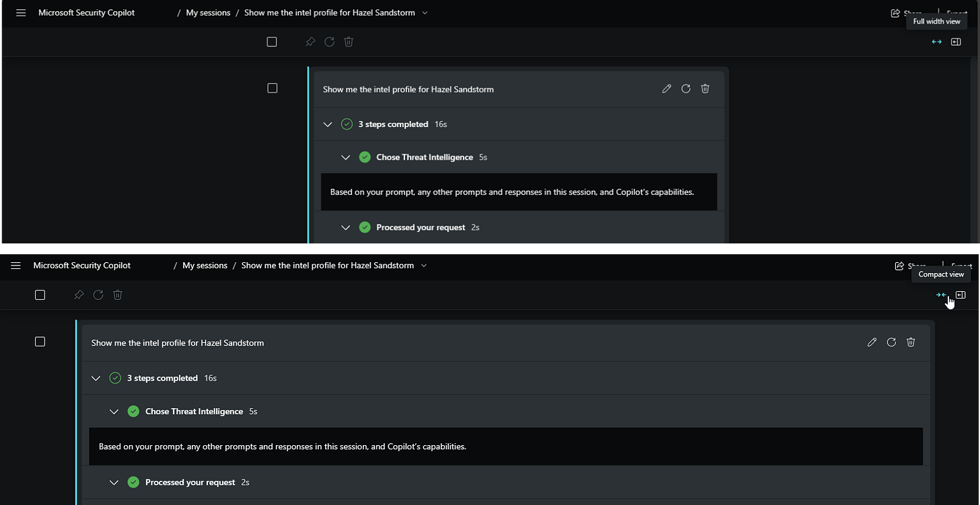Delete the Hazel Sandstorm prompt in lower window

[911, 342]
